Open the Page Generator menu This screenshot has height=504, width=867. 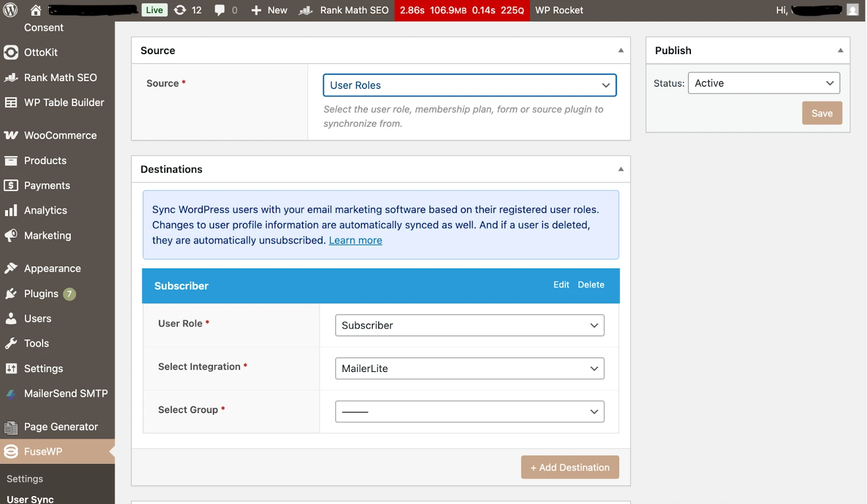61,427
